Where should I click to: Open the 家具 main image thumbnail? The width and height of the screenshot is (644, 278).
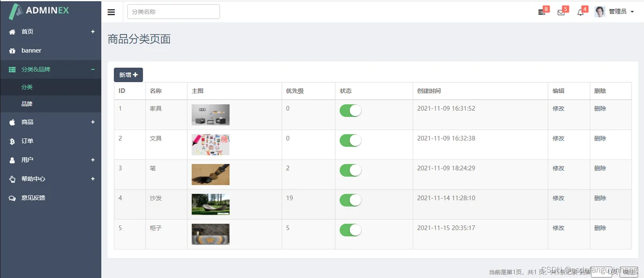(x=210, y=115)
